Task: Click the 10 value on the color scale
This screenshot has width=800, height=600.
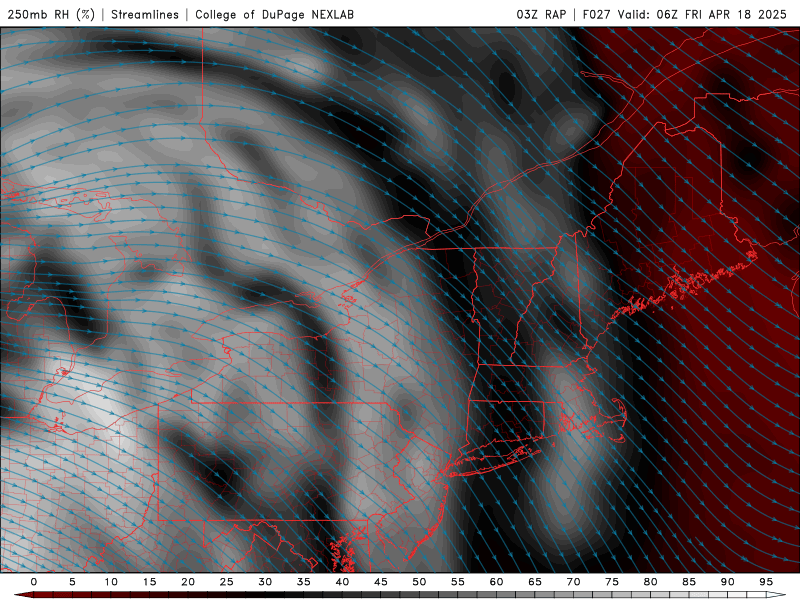Action: [111, 582]
